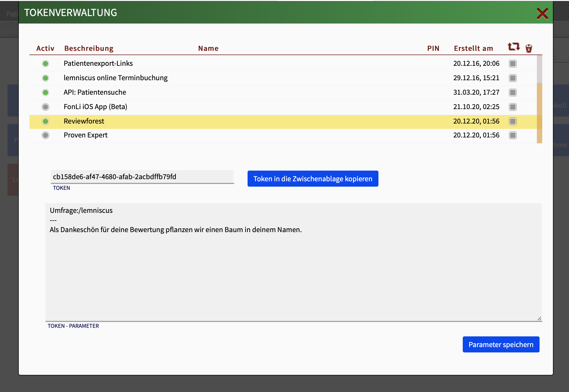The width and height of the screenshot is (569, 392).
Task: Click the date 20.12.16, 20:06
Action: (x=476, y=63)
